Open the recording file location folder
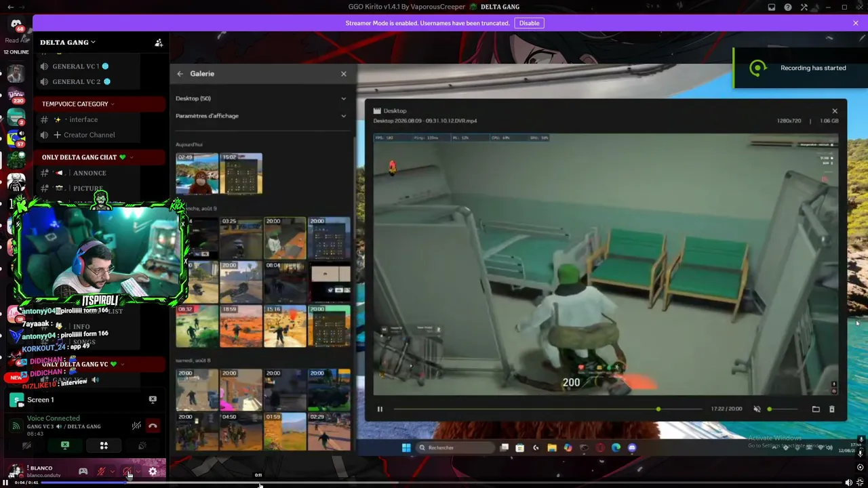Screen dimensions: 868x488 click(816, 409)
